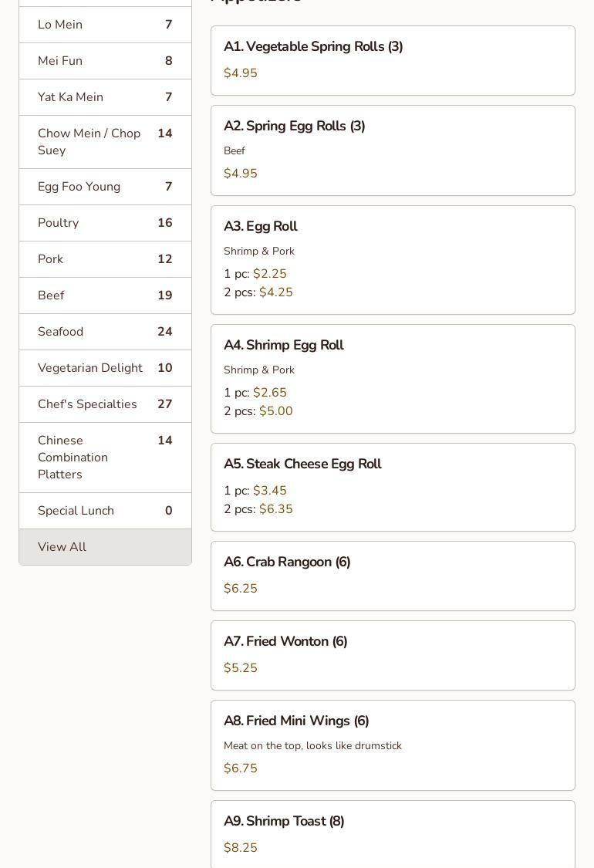Viewport: 594px width, 868px height.
Task: Choose A1 Vegetable Spring Rolls item
Action: click(393, 60)
